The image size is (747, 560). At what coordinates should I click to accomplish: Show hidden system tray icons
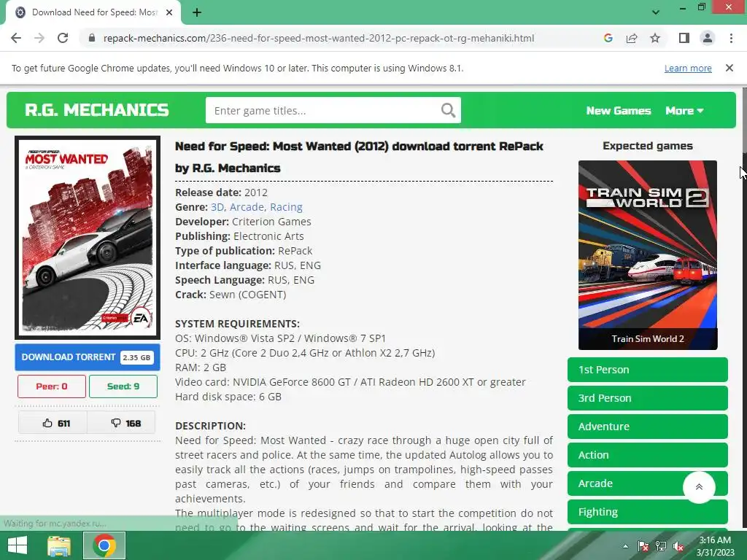click(x=625, y=546)
